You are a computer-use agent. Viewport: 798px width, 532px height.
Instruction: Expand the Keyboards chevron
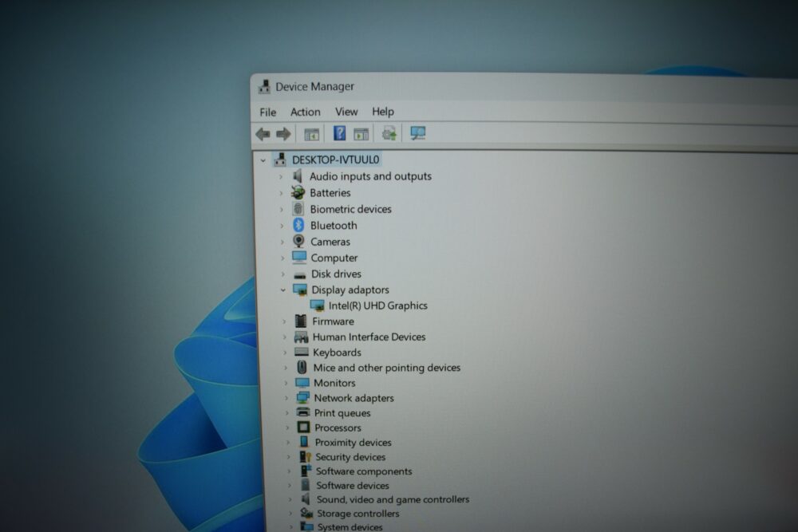285,353
